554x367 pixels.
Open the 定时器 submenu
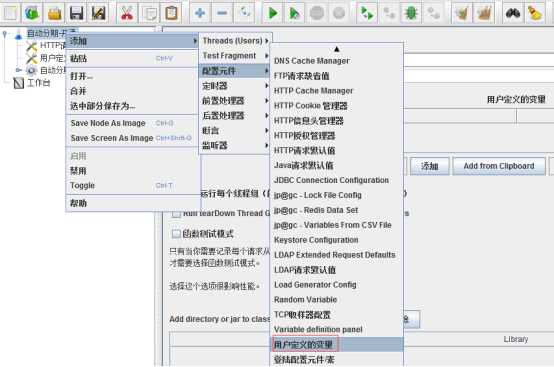pos(235,86)
